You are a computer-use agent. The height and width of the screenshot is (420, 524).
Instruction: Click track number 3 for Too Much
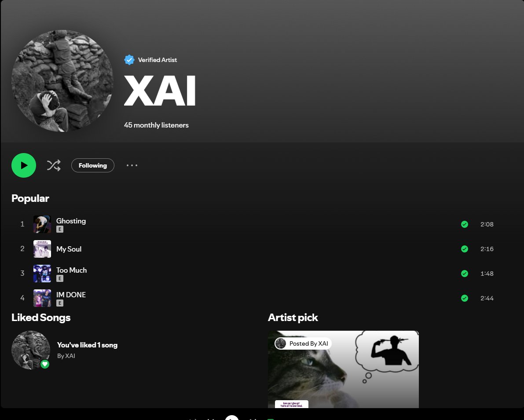(x=22, y=274)
